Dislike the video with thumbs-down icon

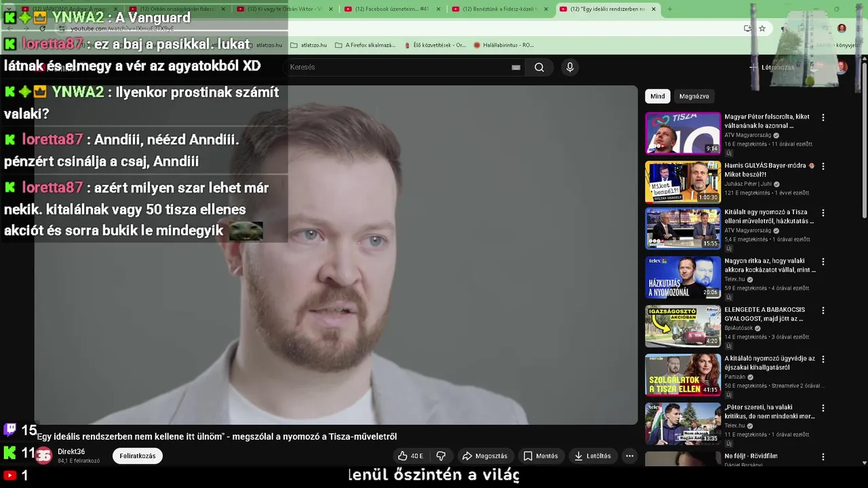click(x=441, y=456)
